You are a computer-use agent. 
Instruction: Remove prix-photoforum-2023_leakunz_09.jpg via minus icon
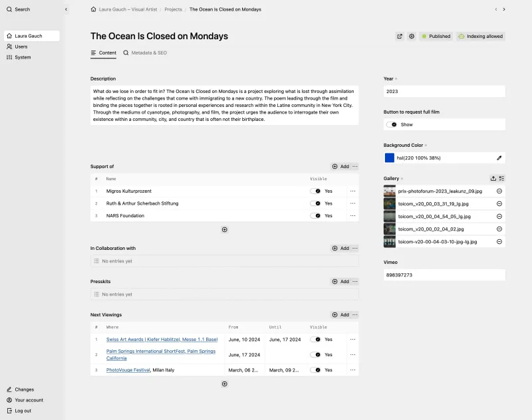coord(498,191)
